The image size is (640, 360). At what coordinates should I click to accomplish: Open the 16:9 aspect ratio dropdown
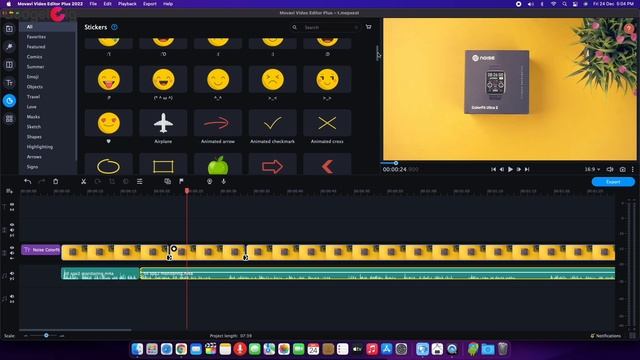[x=592, y=169]
